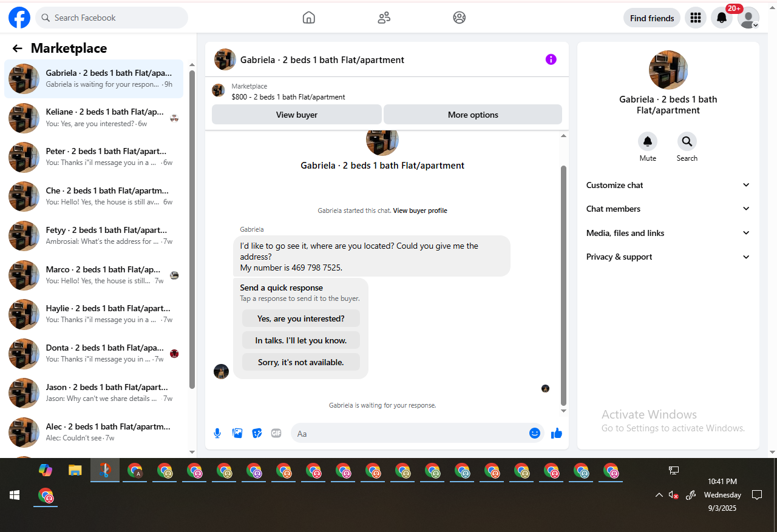Expand the Chat members section
Screen dimensions: 777x532
tap(668, 209)
